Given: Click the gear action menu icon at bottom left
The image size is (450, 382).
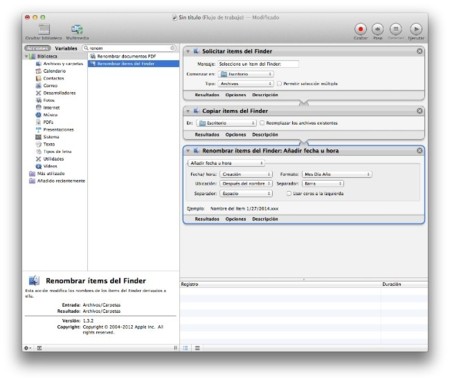Looking at the screenshot, I should pos(27,348).
